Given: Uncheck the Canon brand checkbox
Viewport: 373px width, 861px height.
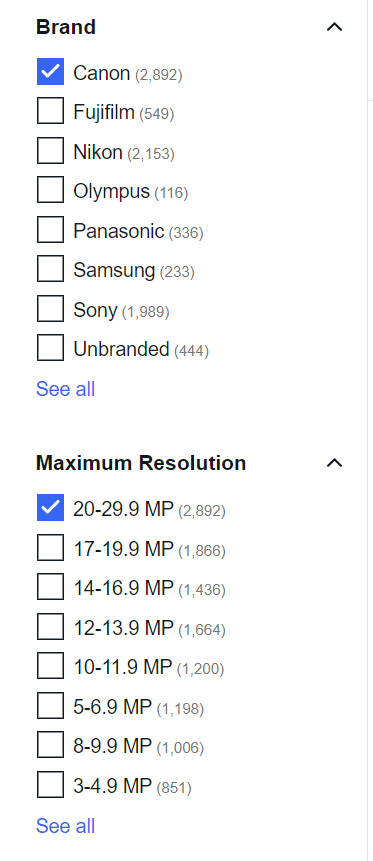Looking at the screenshot, I should 51,72.
